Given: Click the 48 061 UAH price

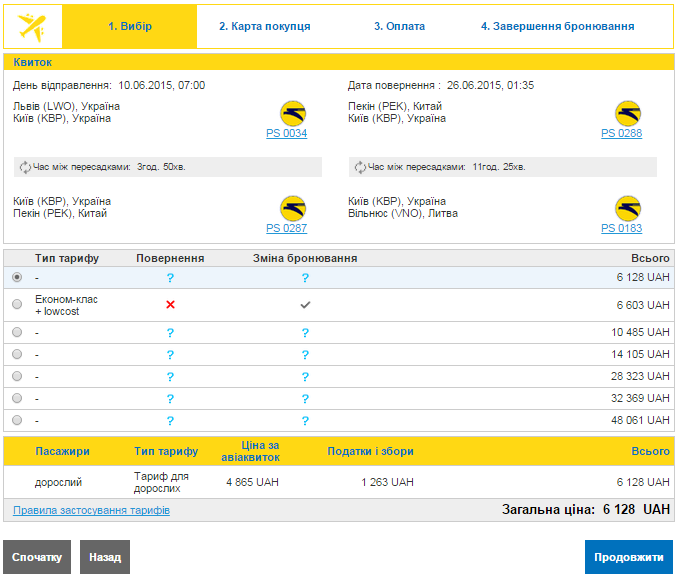Looking at the screenshot, I should tap(640, 420).
